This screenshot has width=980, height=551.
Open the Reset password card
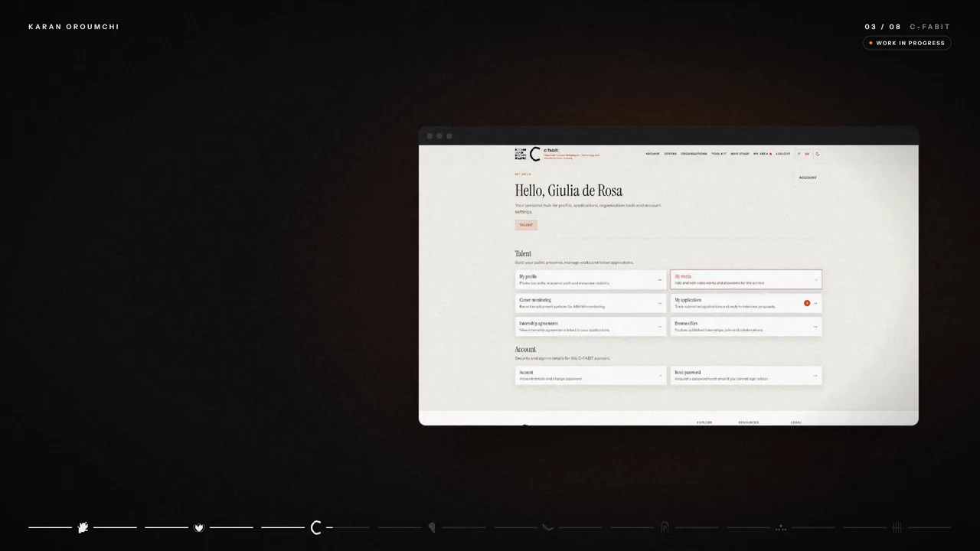click(746, 375)
